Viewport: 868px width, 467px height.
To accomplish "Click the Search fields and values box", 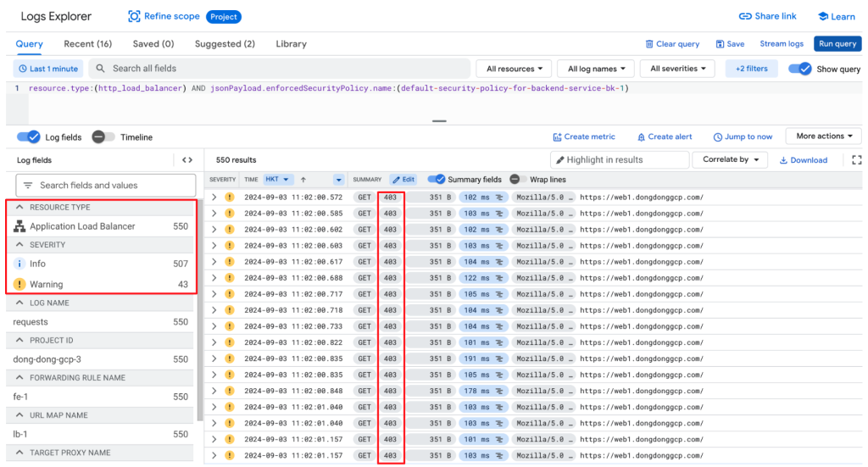I will point(106,186).
